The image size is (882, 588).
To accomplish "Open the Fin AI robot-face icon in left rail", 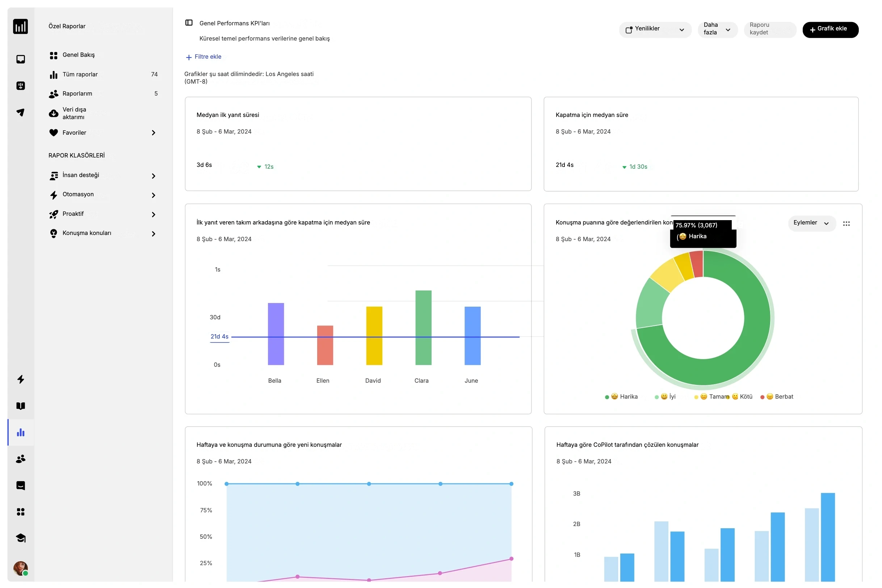I will click(x=21, y=86).
